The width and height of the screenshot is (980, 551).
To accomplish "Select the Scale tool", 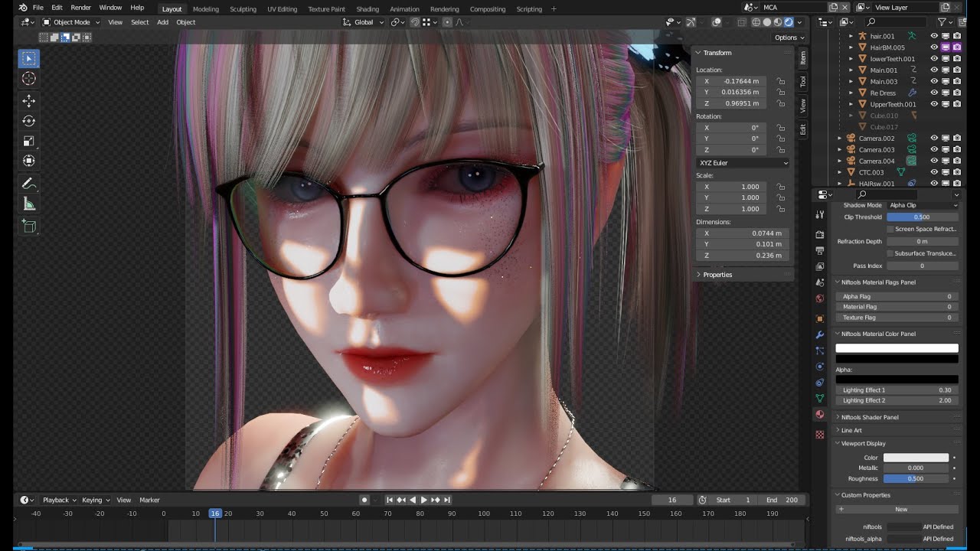I will (x=29, y=141).
